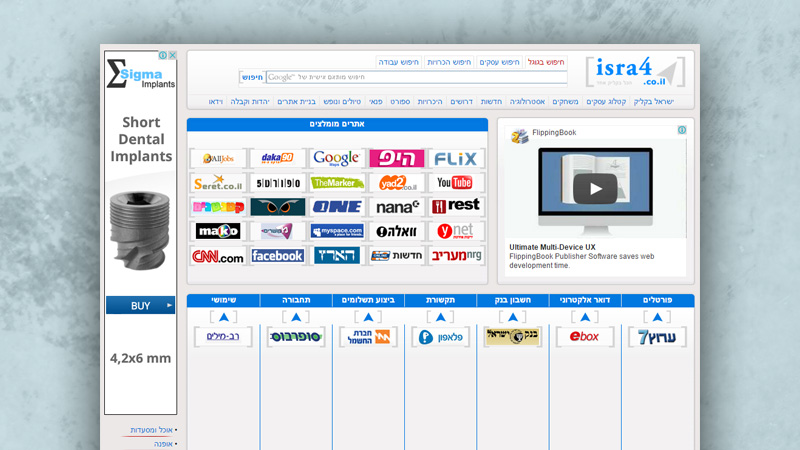Click the facebook logo tile
Image resolution: width=800 pixels, height=450 pixels.
[278, 256]
